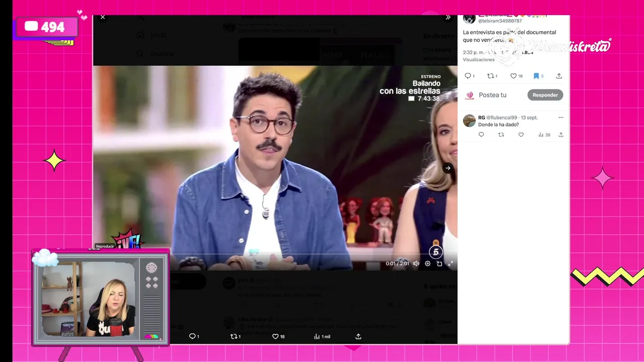
Task: Share post from bottom bar share icon
Action: [358, 336]
